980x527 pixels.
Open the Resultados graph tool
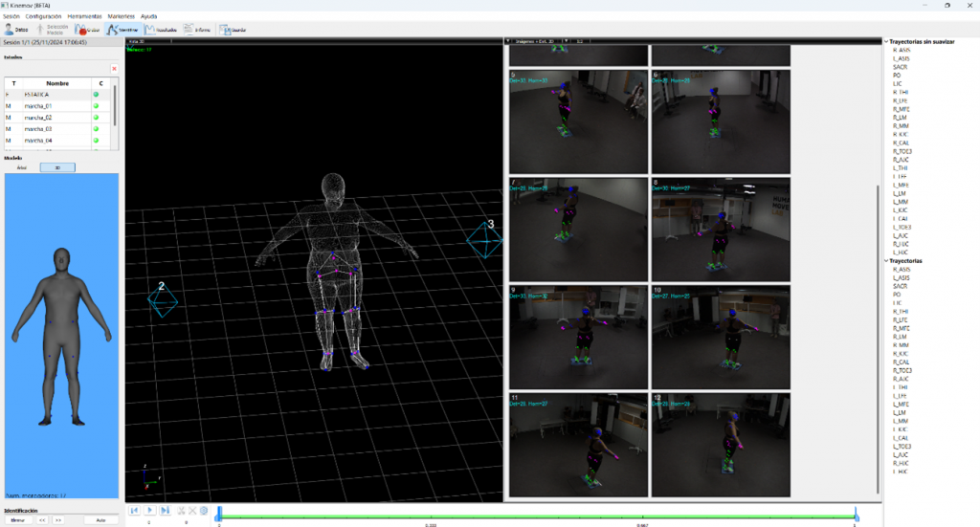(161, 30)
